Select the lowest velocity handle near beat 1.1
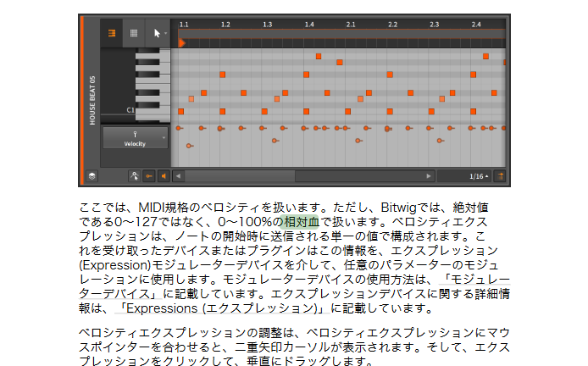Viewport: 588px width, 366px height. click(189, 146)
